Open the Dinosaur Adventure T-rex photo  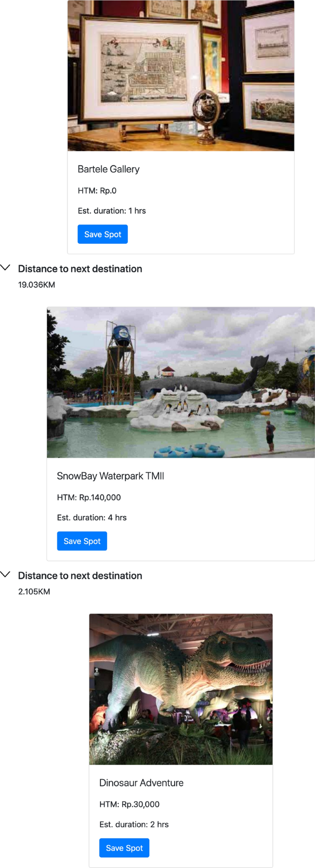point(181,689)
